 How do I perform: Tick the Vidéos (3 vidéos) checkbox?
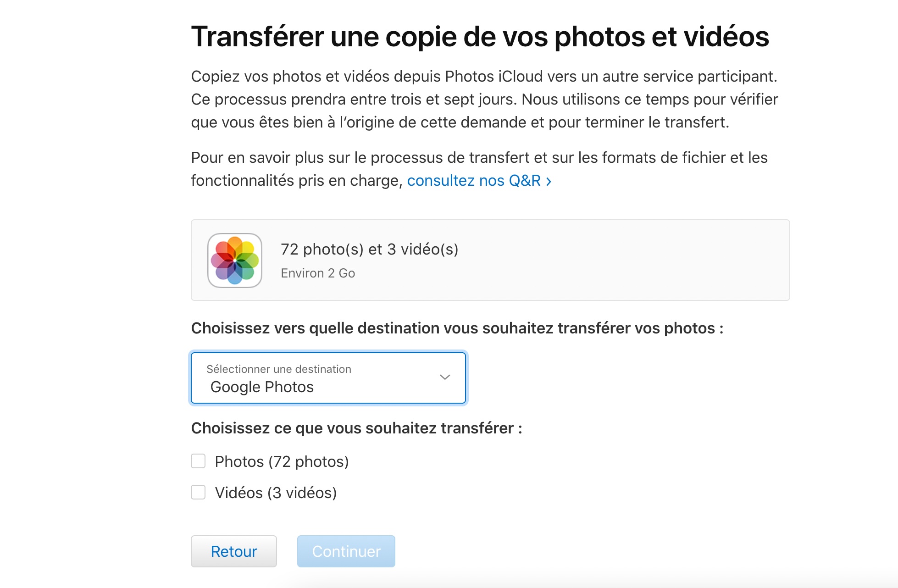coord(198,492)
